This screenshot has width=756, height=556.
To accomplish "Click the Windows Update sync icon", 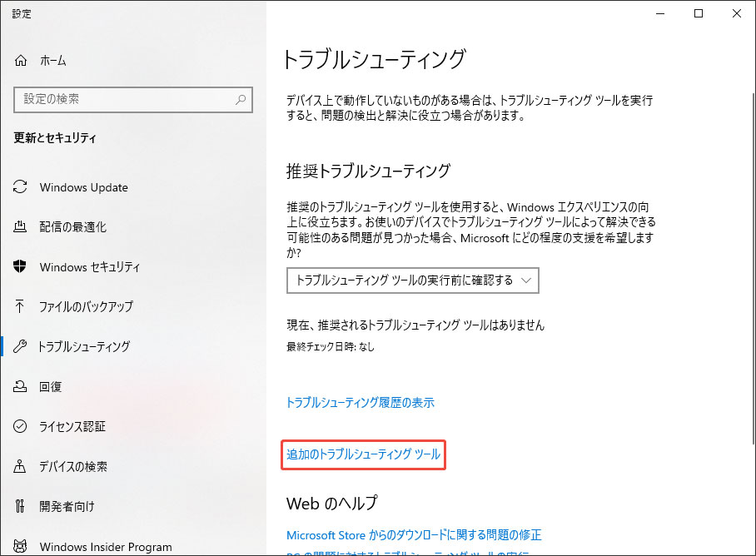I will 20,187.
